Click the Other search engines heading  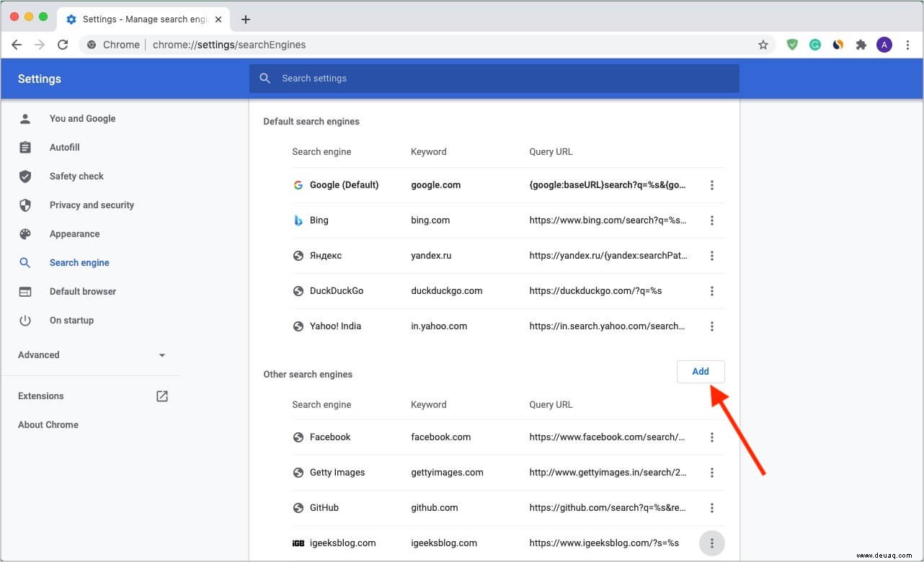(308, 375)
